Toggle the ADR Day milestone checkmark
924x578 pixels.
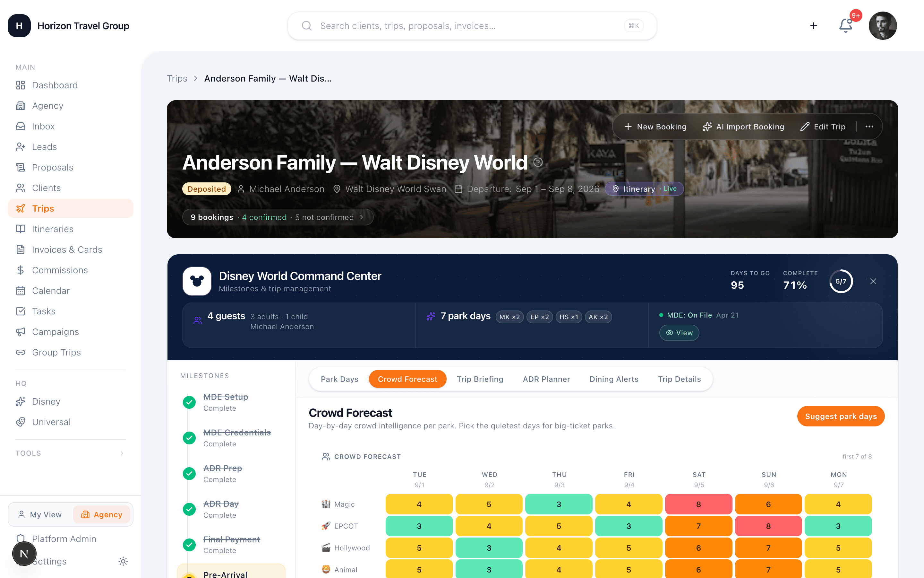point(189,509)
